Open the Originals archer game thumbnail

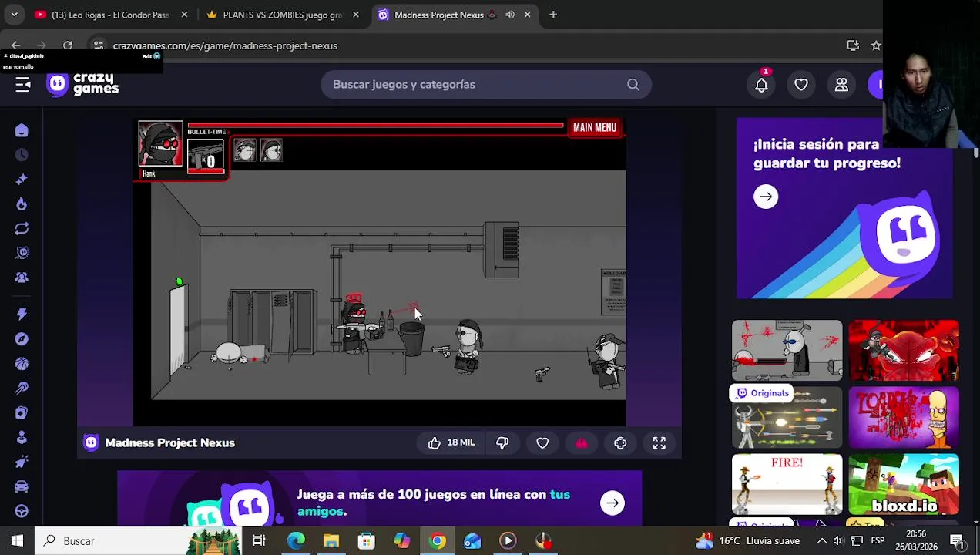pos(787,417)
